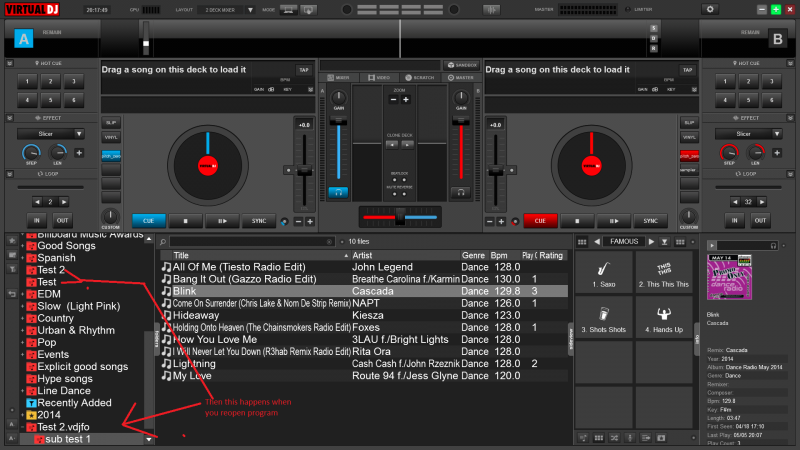800x450 pixels.
Task: Collapse the Test 2.vdjfo folder
Action: [22, 427]
